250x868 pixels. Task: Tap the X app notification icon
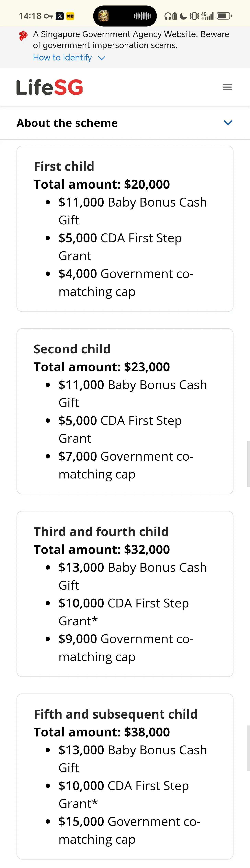pos(60,16)
